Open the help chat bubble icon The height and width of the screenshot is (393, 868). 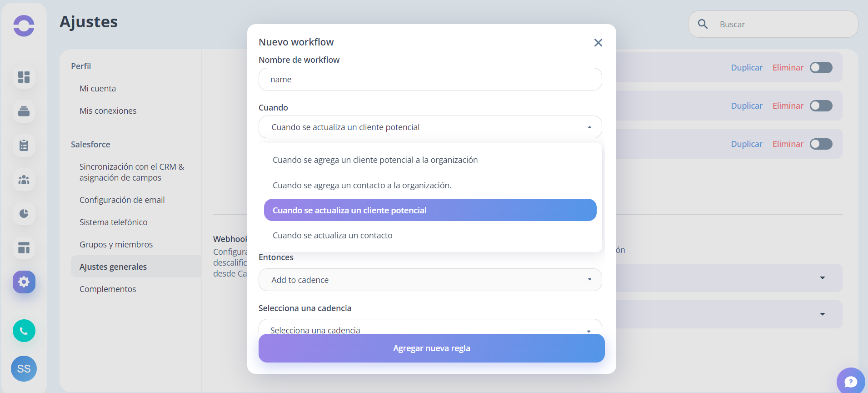pos(851,381)
